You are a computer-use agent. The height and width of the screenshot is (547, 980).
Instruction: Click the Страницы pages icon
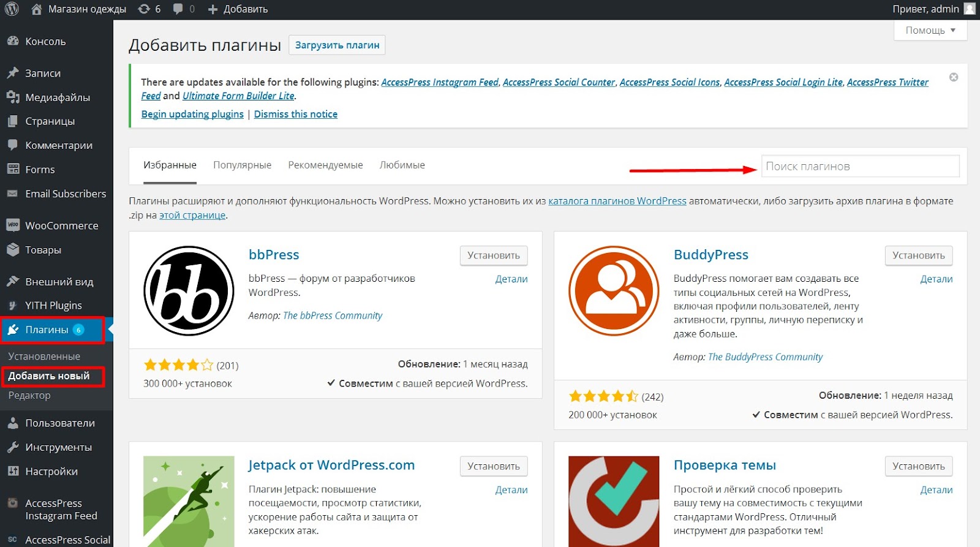[x=13, y=121]
